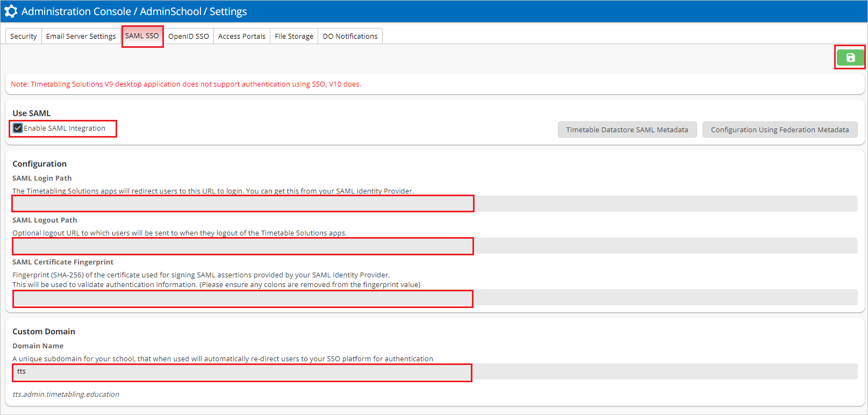Click the SAML Logout Path label
Image resolution: width=868 pixels, height=415 pixels.
point(45,220)
